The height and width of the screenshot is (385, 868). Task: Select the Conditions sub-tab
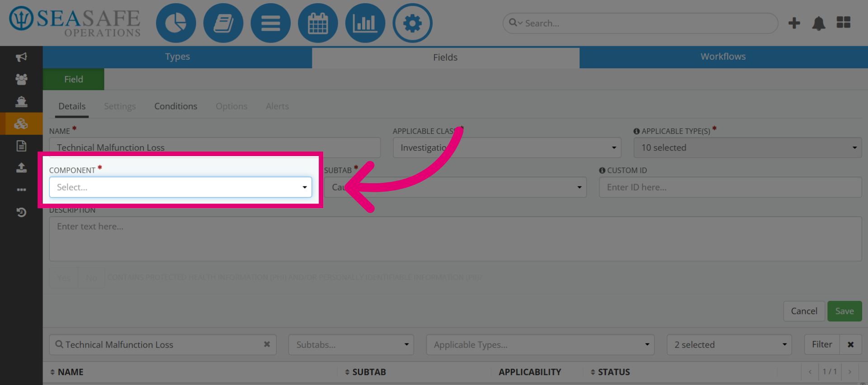[176, 106]
